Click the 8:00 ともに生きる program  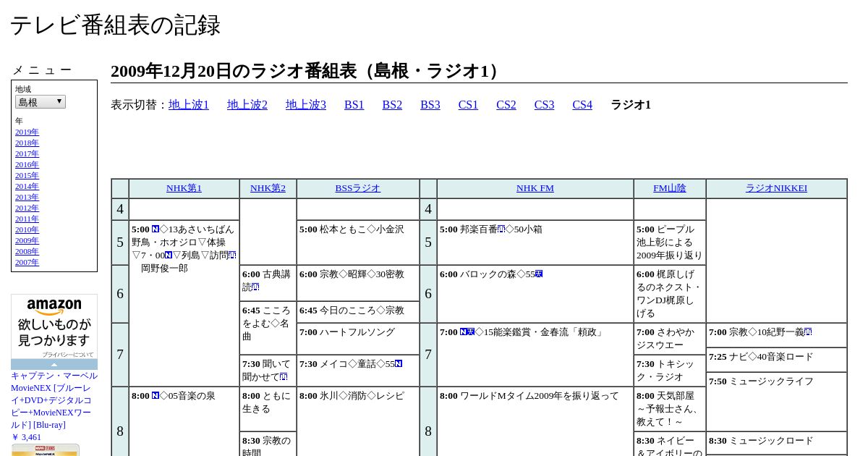(268, 409)
